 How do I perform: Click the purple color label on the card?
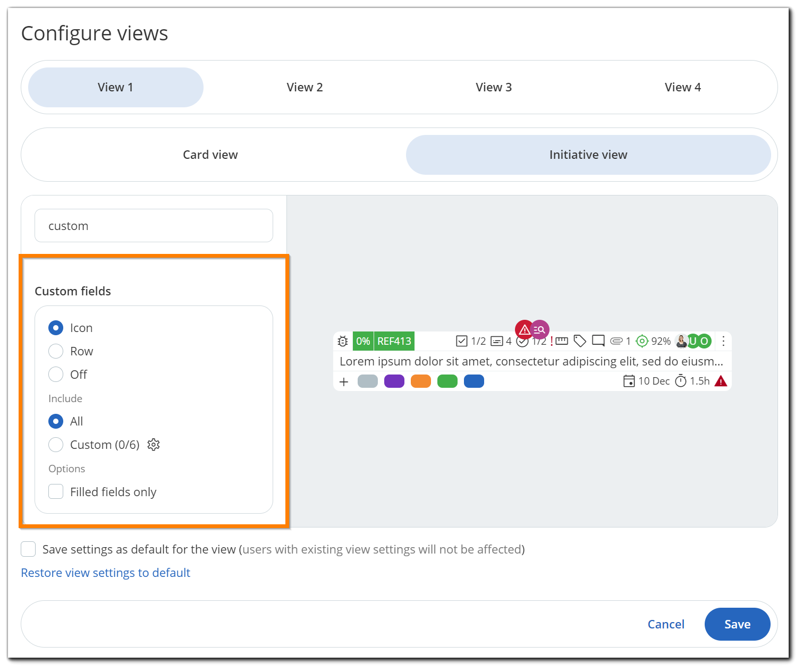(x=394, y=381)
